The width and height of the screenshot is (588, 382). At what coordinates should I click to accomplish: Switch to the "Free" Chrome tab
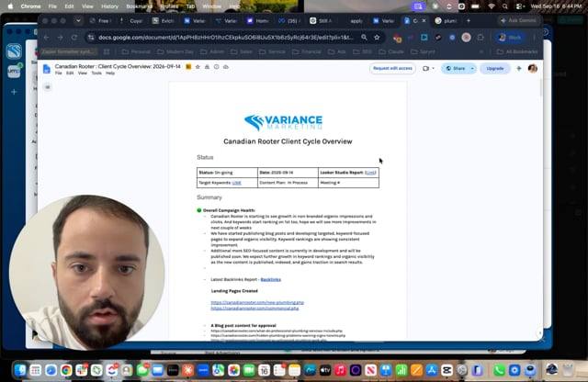click(x=100, y=21)
